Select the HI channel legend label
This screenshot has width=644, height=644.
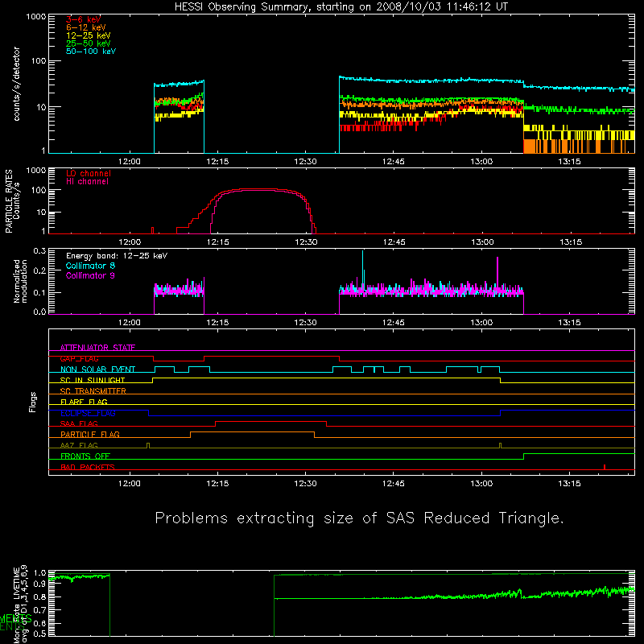pos(87,182)
